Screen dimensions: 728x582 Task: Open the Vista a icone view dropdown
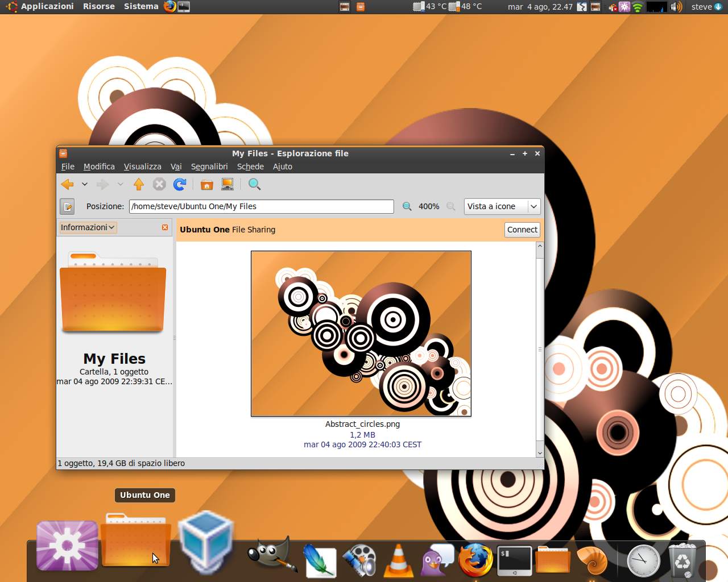(502, 206)
